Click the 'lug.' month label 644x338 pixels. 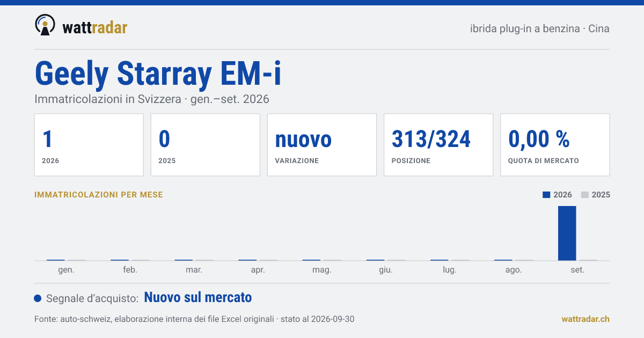coord(450,270)
